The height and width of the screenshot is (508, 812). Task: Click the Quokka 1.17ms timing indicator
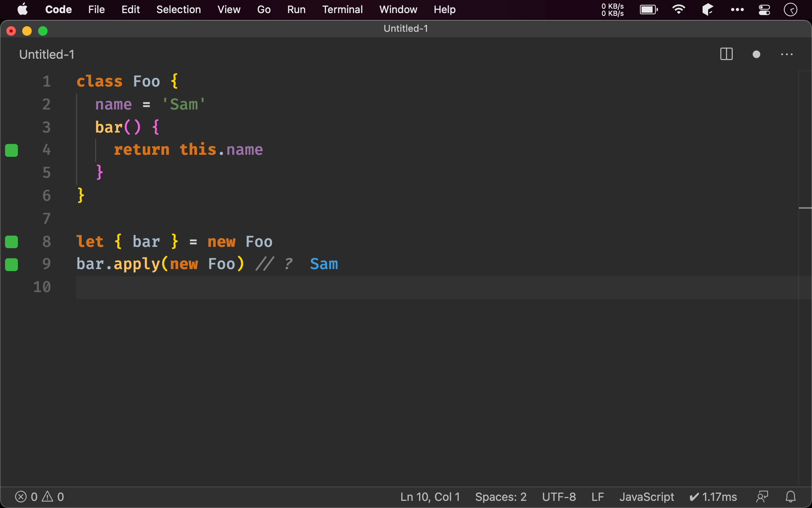[713, 496]
